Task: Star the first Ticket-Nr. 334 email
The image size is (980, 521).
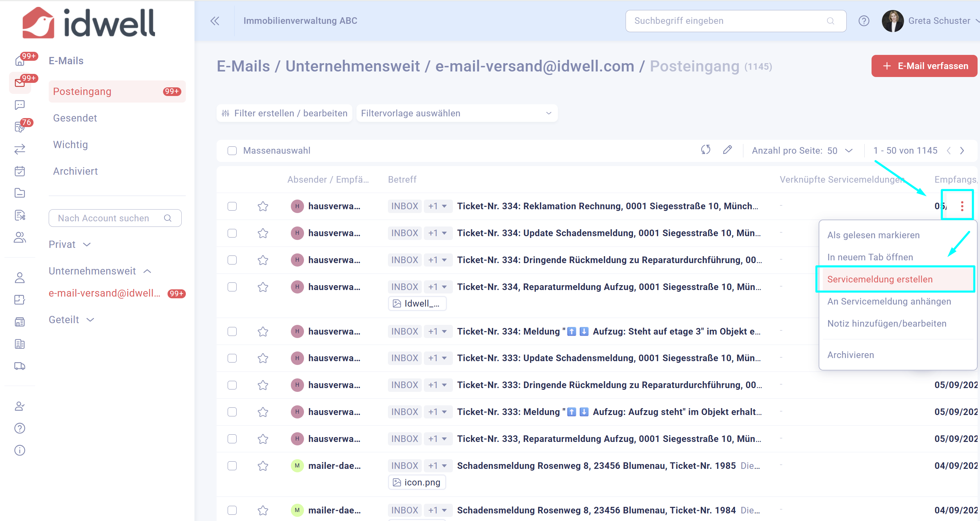Action: pyautogui.click(x=263, y=206)
